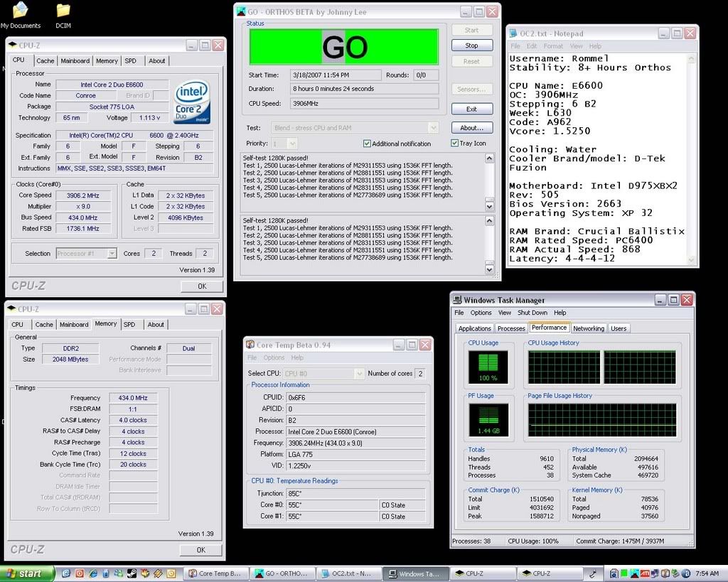Click the Tjunction 85C field in Core Temp
This screenshot has width=728, height=582.
coord(355,493)
